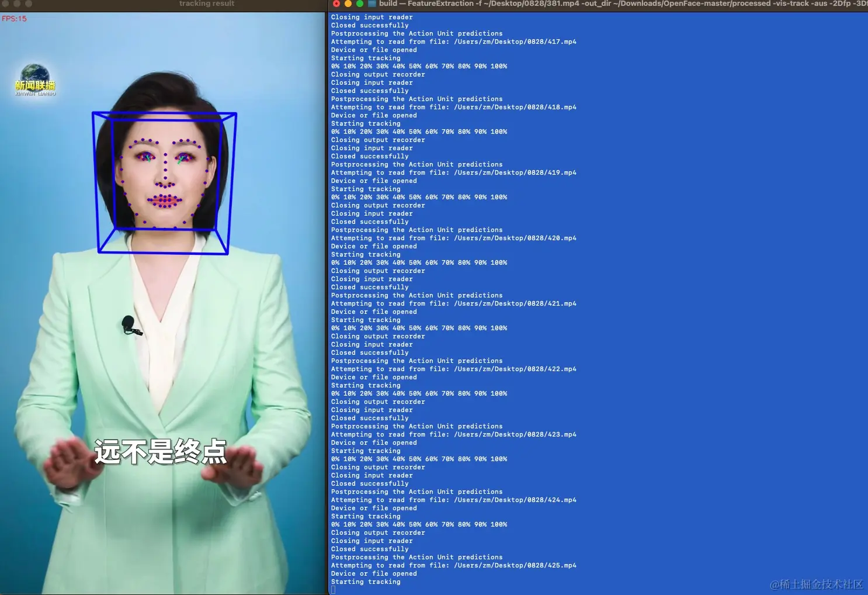The width and height of the screenshot is (868, 595).
Task: Click the blinking terminal cursor block
Action: [x=333, y=590]
